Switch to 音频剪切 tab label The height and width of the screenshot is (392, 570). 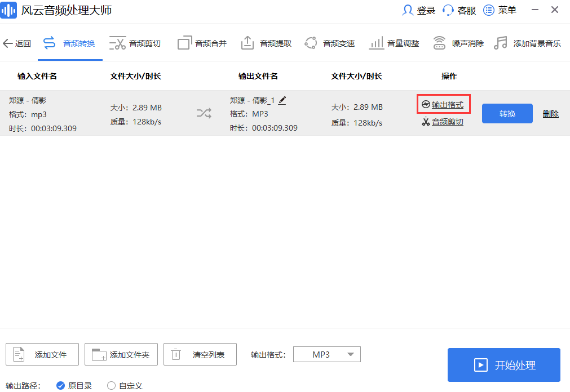tap(145, 43)
